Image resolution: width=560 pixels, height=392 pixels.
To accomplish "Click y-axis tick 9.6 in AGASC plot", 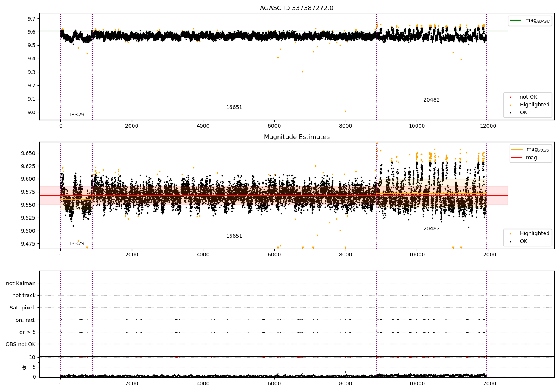I will pos(32,32).
